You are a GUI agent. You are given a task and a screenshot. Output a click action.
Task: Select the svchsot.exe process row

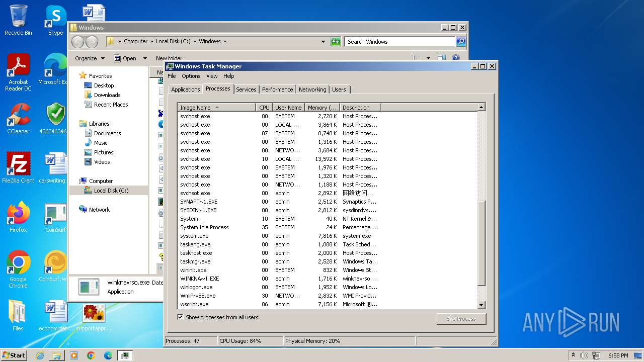coord(327,193)
